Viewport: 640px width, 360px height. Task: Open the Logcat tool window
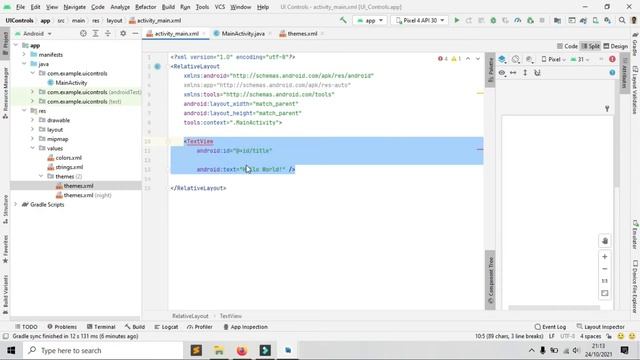(166, 327)
